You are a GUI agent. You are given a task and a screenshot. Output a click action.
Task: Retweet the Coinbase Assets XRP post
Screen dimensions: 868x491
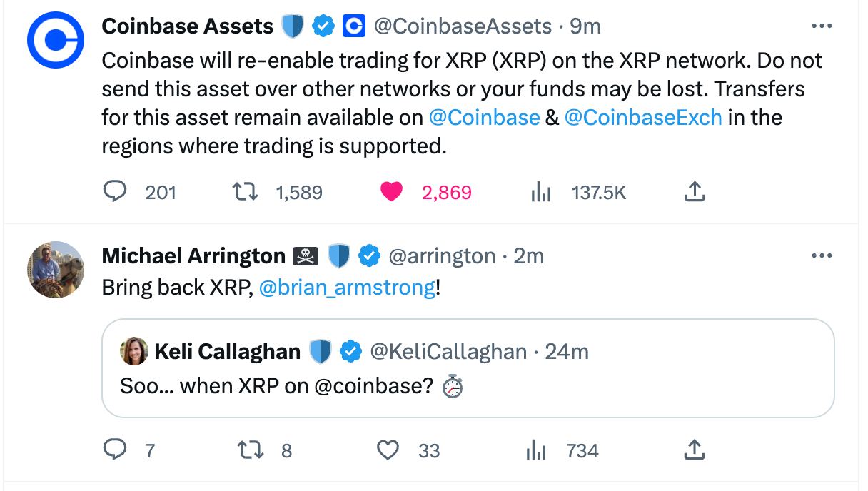(247, 191)
